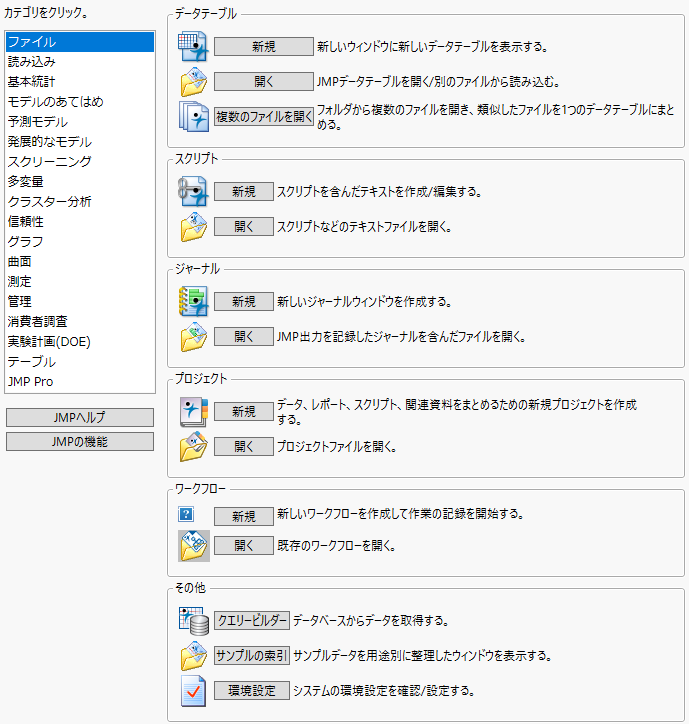Viewport: 689px width, 724px height.
Task: Click the new workflow question-mark icon
Action: (x=186, y=514)
